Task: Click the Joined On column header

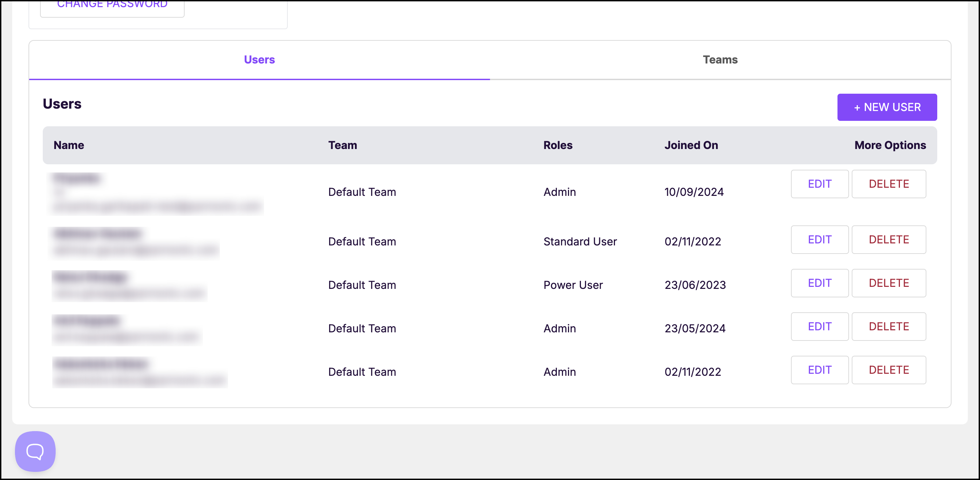Action: click(691, 145)
